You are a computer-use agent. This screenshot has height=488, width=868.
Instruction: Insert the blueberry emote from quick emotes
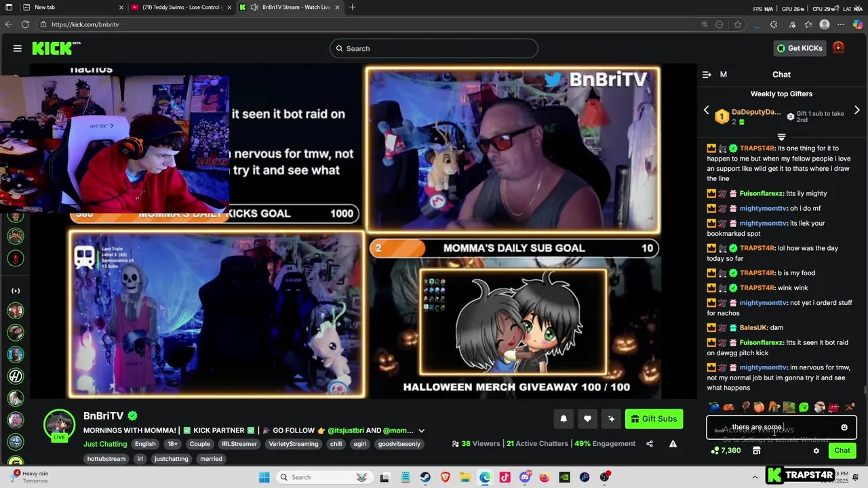713,407
